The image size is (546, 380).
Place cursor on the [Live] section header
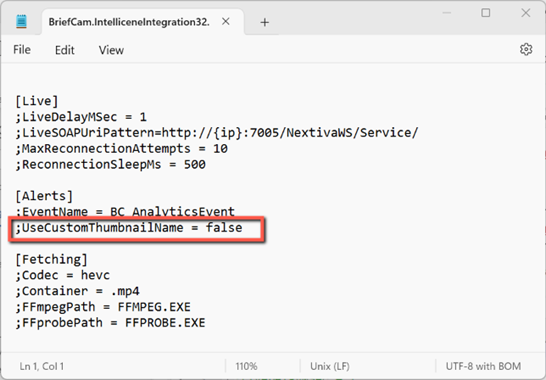tap(37, 101)
